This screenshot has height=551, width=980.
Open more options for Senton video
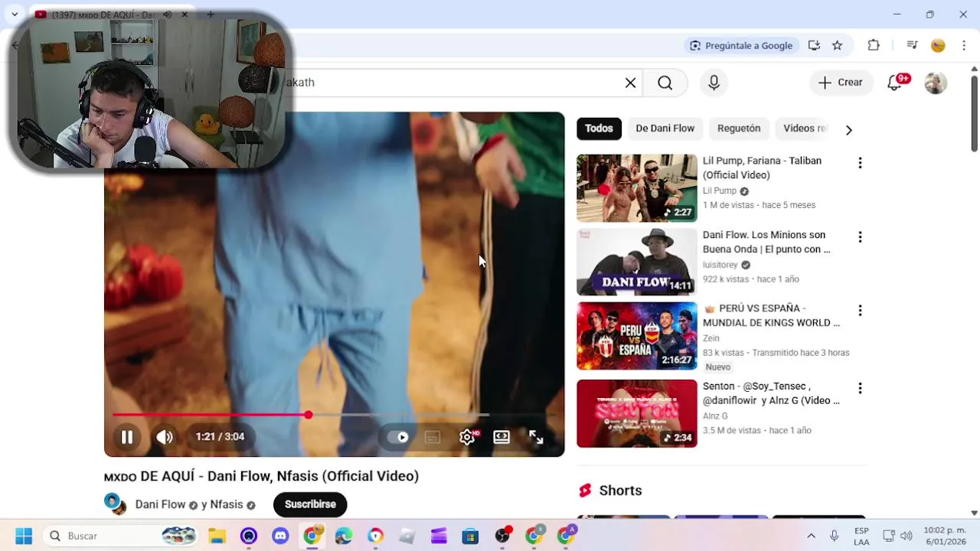coord(860,388)
